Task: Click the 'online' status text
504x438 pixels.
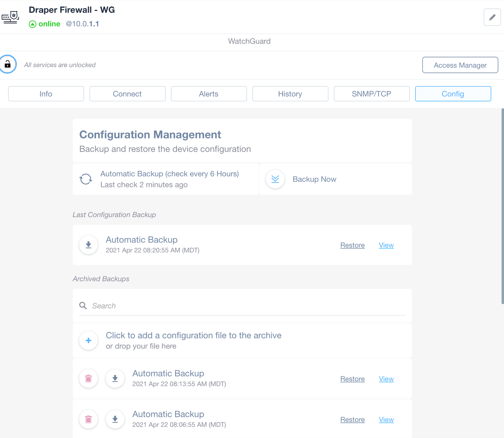Action: point(49,24)
